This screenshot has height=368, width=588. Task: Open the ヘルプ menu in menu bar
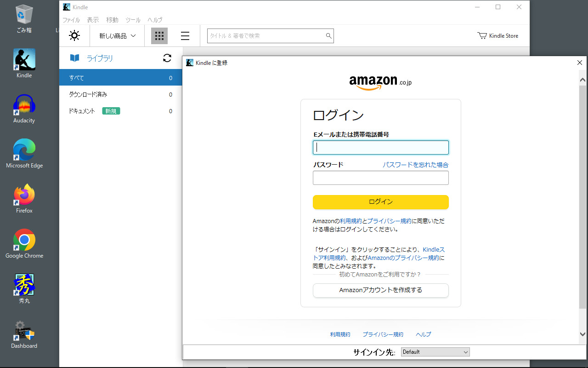coord(155,20)
